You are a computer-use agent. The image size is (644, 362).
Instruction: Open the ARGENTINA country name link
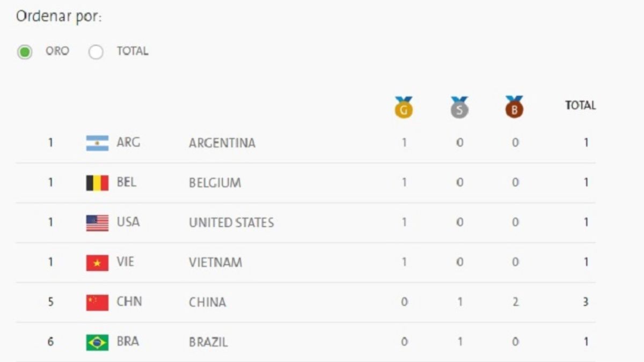tap(222, 143)
